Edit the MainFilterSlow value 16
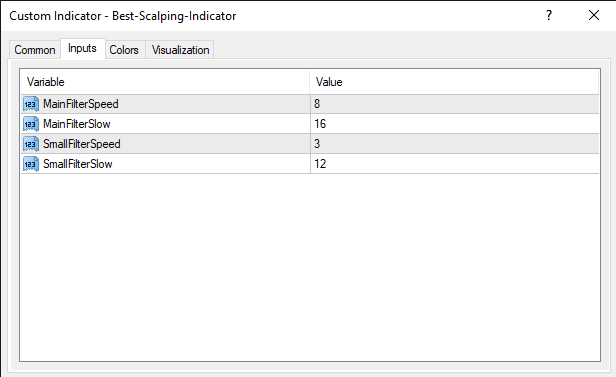Screen dimensions: 616x377 (x=455, y=124)
